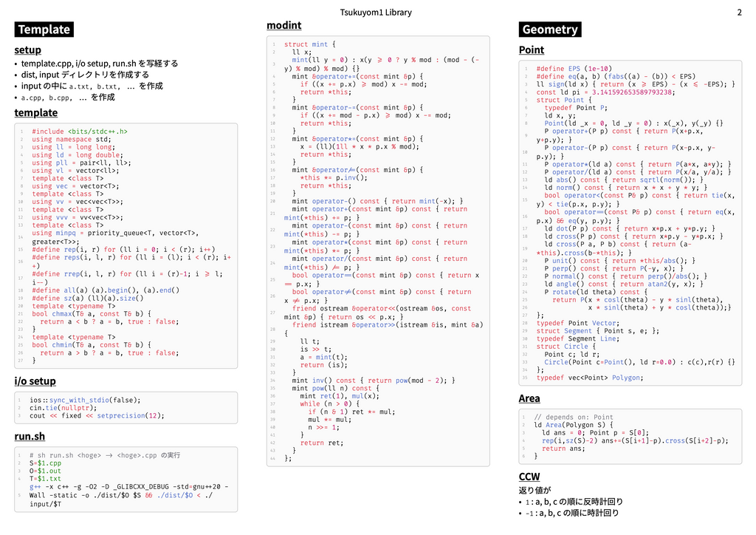Click the Template section header
This screenshot has height=535, width=756.
pyautogui.click(x=44, y=30)
